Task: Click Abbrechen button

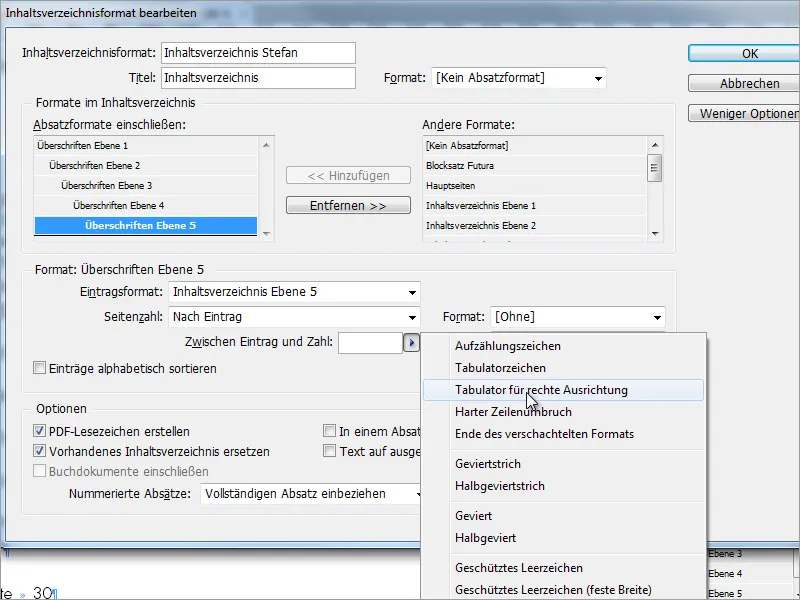Action: (x=744, y=83)
